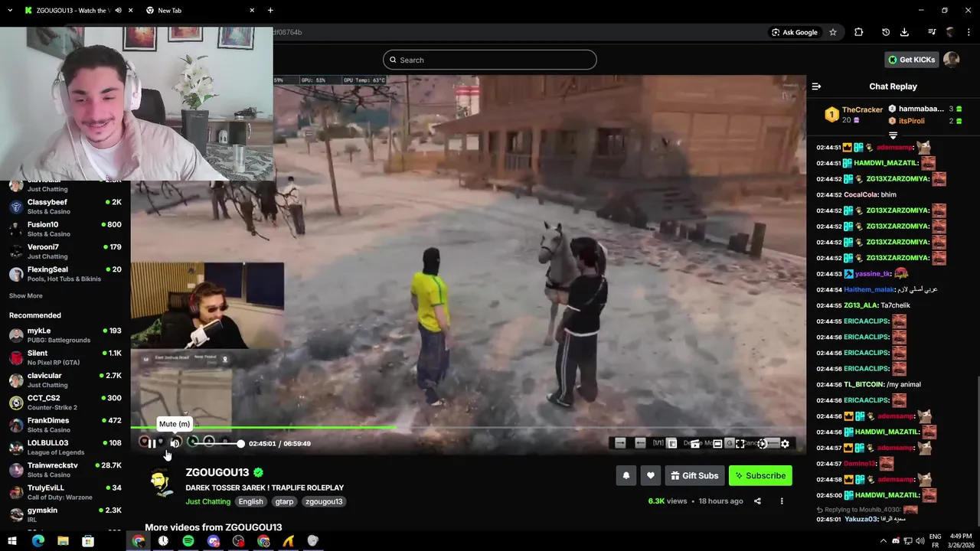Open recommended channel TrulyEviLL

point(65,492)
